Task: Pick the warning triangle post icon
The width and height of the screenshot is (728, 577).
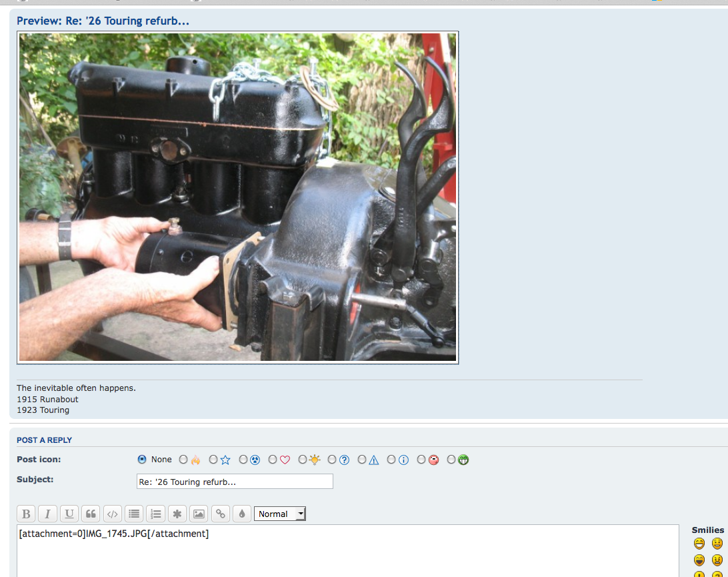Action: click(x=362, y=460)
